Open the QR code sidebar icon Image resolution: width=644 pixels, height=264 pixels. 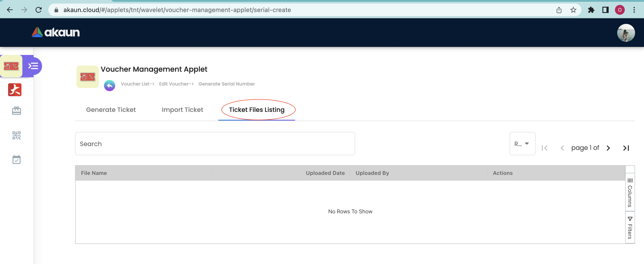coord(17,135)
